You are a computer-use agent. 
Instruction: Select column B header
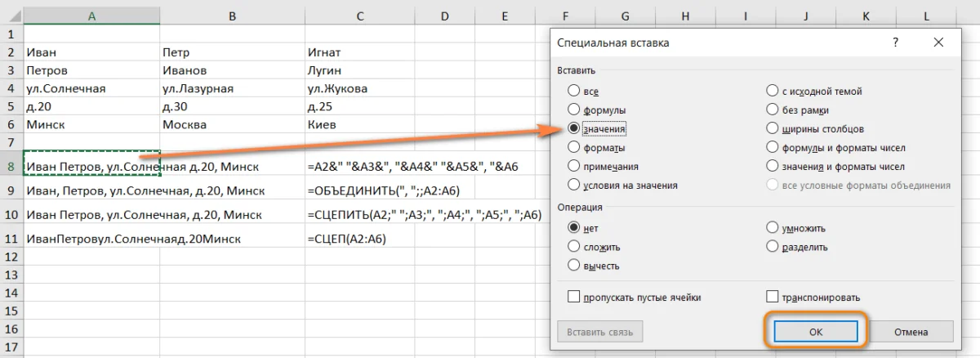[x=233, y=16]
